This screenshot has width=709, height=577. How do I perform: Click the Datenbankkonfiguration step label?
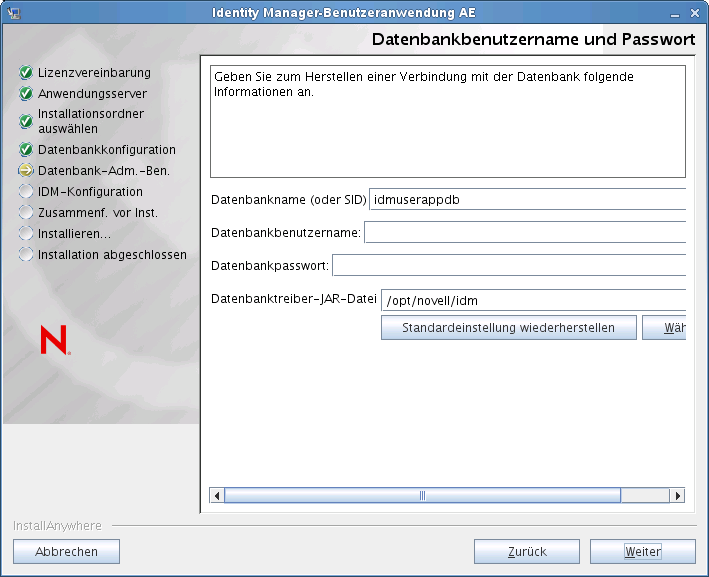107,150
